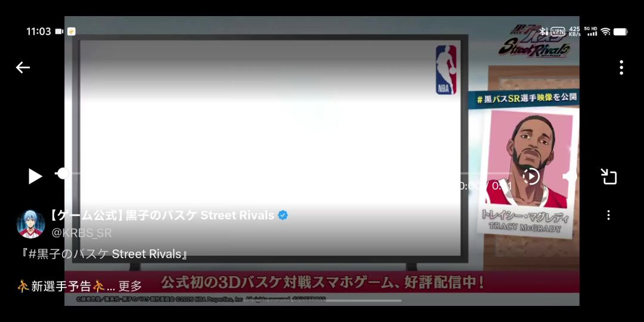Viewport: 644px width, 322px height.
Task: Play the video
Action: [x=35, y=176]
